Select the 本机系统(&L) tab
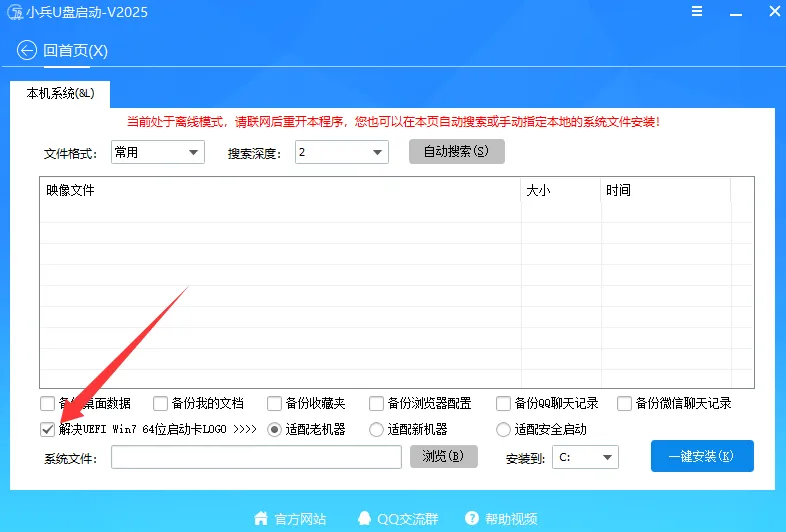Screen dimensions: 786x532 [x=60, y=94]
